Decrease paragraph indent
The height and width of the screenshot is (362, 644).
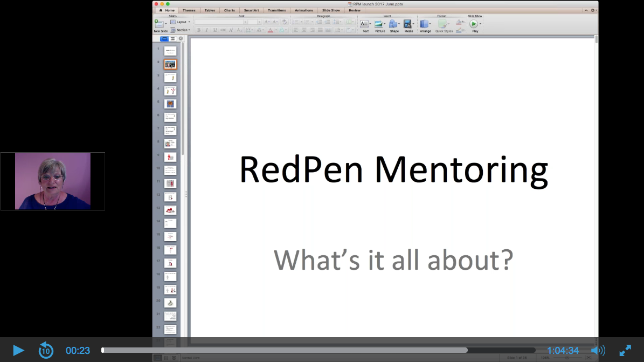319,22
